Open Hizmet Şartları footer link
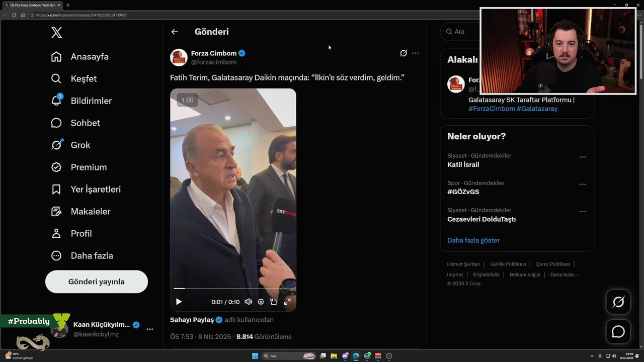The image size is (644, 362). pos(463,264)
